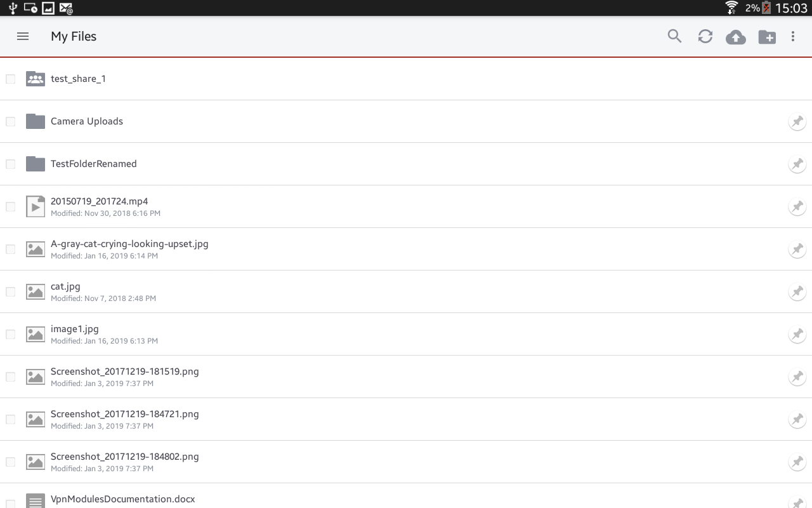Check the box for A-gray-cat-crying-looking-upset.jpg
The image size is (812, 508).
tap(11, 249)
